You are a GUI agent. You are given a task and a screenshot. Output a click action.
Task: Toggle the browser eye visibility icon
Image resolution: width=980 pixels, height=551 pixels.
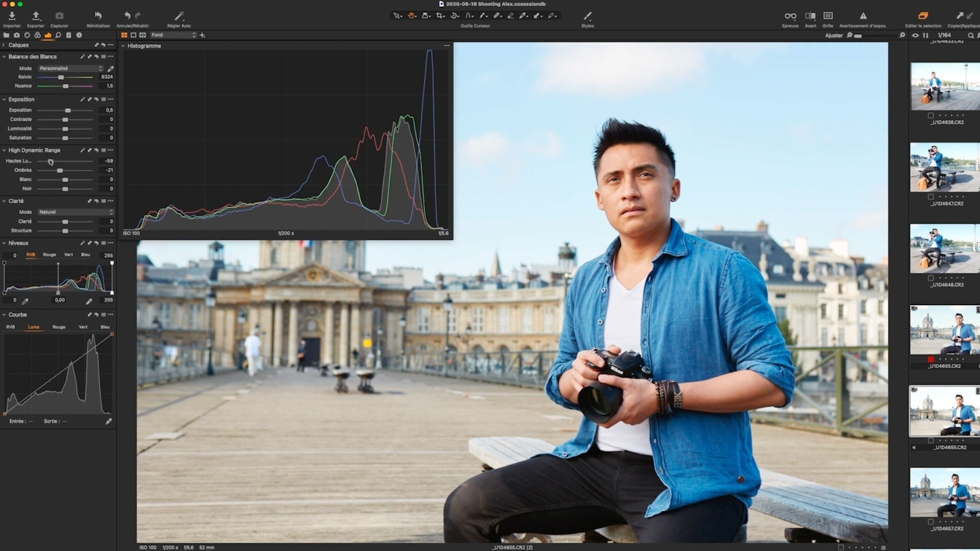click(x=915, y=35)
